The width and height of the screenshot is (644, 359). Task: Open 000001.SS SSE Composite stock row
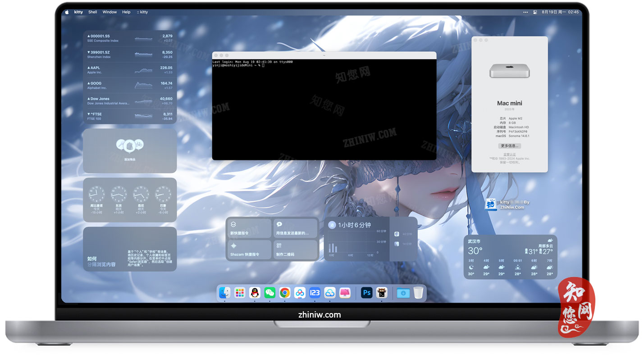coord(130,38)
